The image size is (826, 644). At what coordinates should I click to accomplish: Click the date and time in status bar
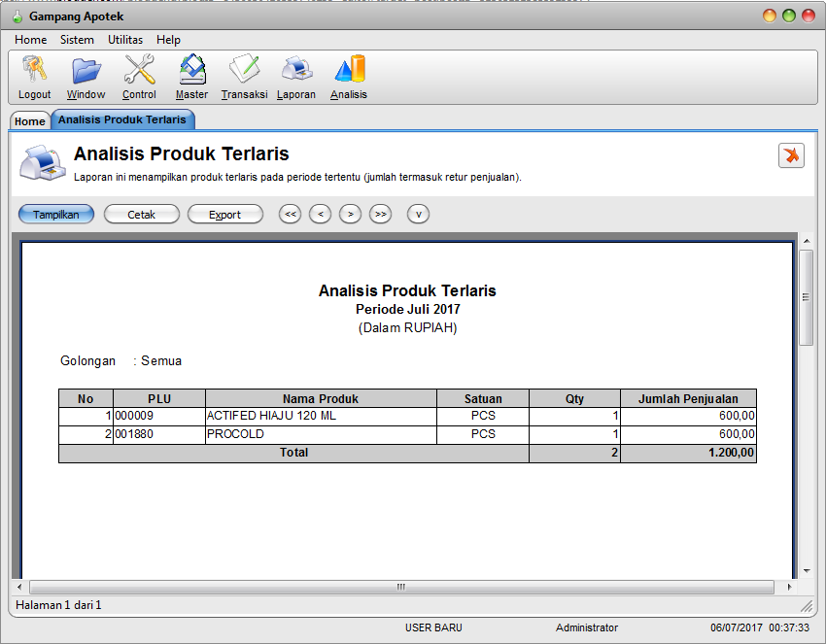(760, 627)
